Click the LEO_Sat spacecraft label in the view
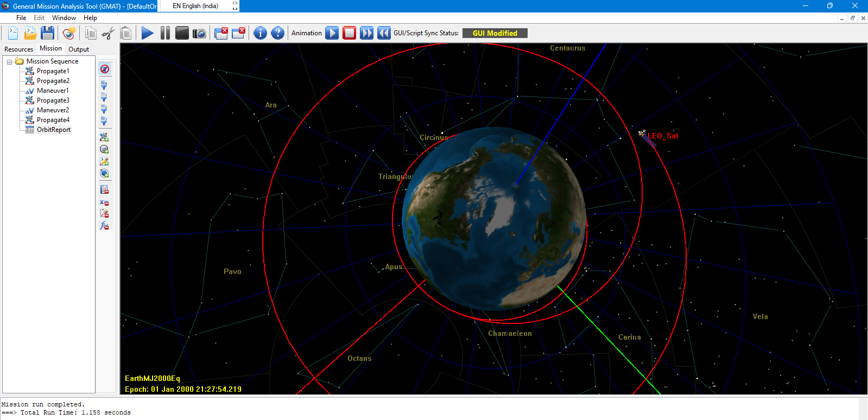Viewport: 868px width, 420px height. tap(663, 136)
